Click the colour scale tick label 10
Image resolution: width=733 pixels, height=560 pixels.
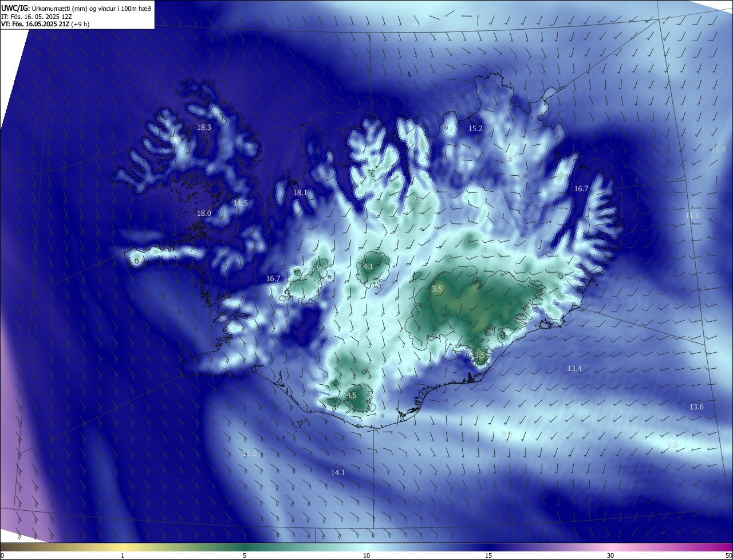point(366,555)
